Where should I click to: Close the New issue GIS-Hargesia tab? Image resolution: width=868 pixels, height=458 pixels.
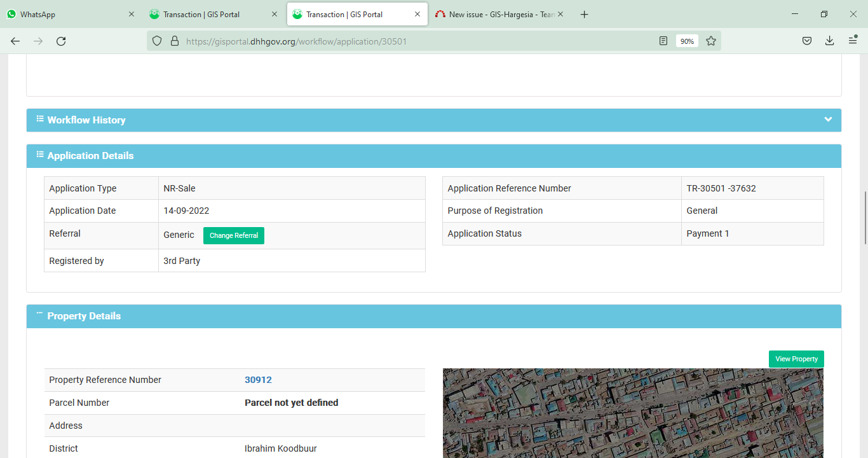pos(560,14)
